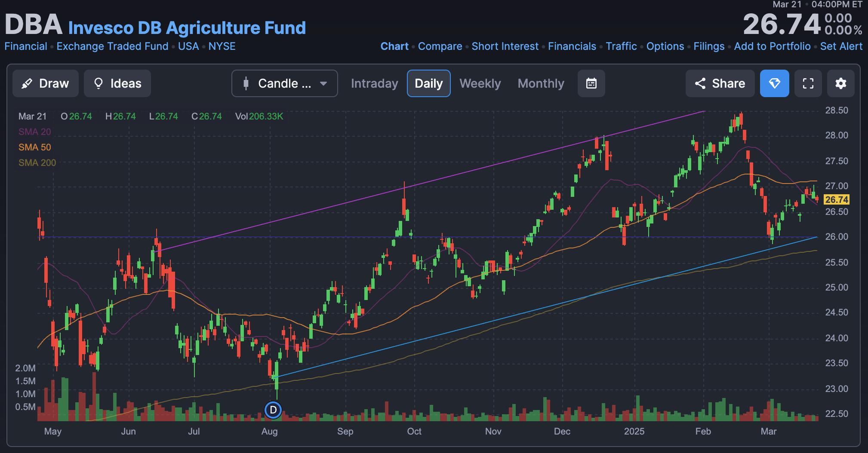Click Add to Portfolio

click(772, 46)
